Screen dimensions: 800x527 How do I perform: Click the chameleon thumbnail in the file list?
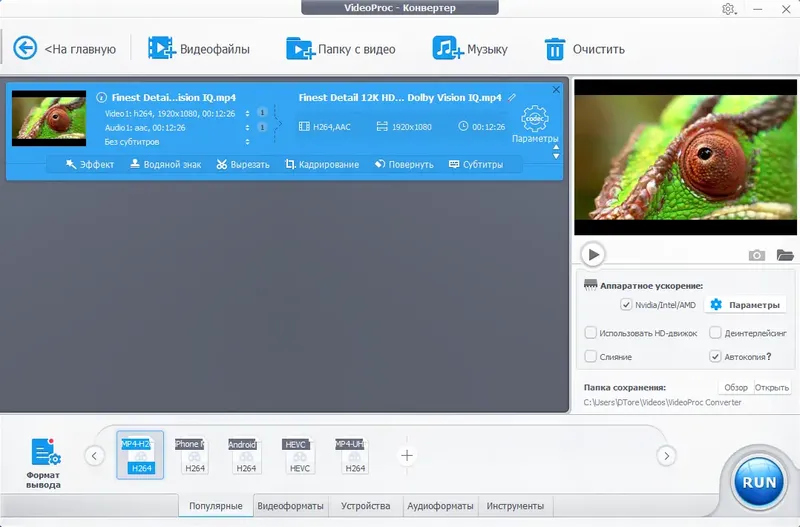tap(49, 118)
